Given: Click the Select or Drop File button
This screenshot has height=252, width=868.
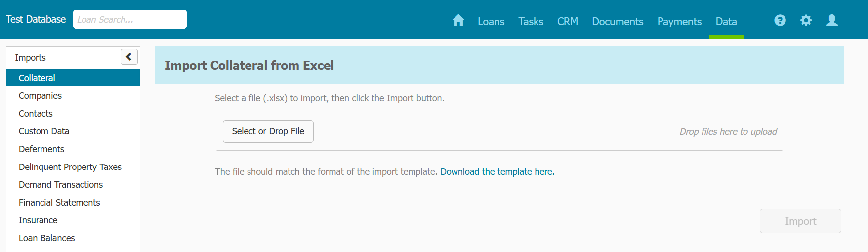Looking at the screenshot, I should pos(268,131).
